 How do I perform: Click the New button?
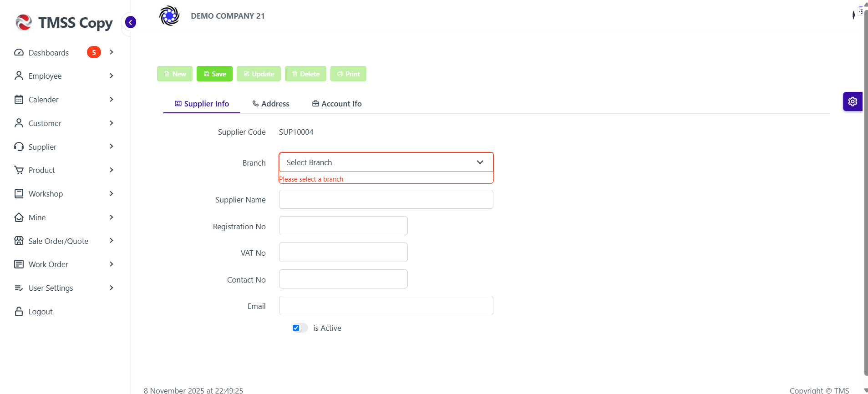(175, 74)
